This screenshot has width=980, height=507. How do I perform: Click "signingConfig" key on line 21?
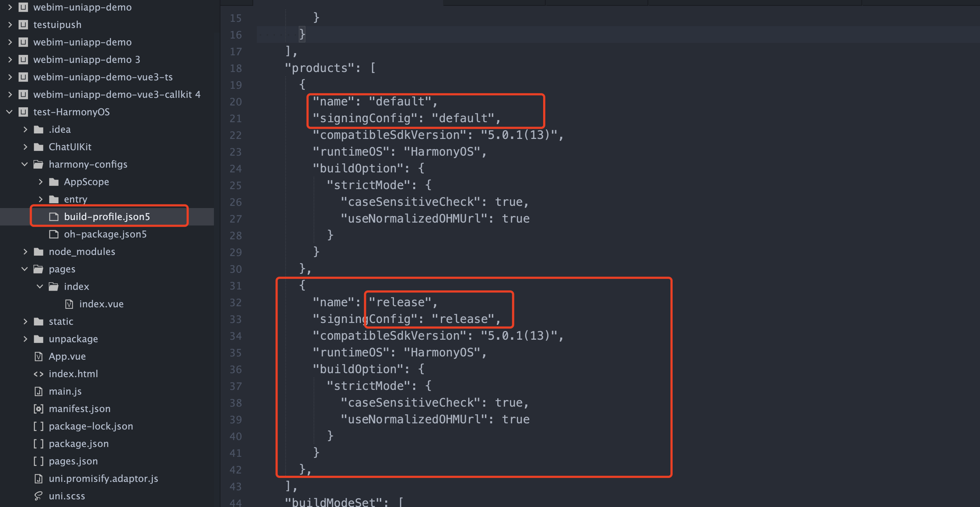pyautogui.click(x=365, y=118)
